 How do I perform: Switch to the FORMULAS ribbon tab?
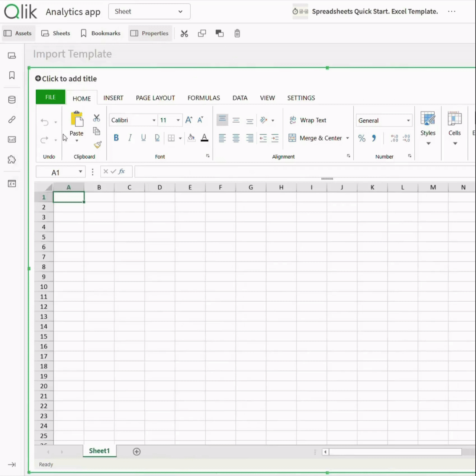coord(204,98)
